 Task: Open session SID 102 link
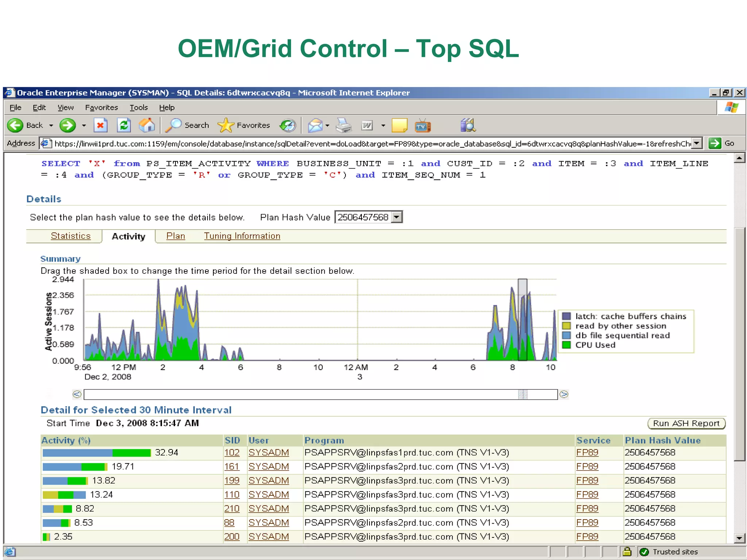tap(232, 452)
